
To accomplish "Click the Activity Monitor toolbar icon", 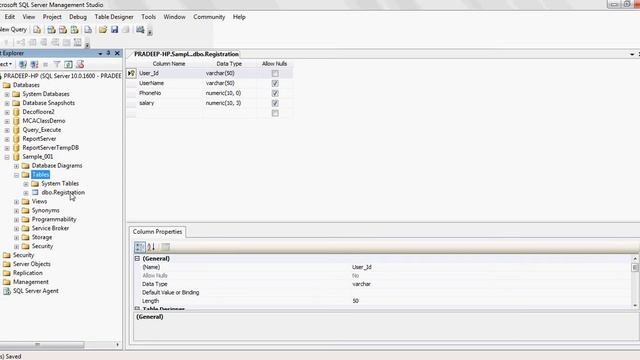I will 140,29.
